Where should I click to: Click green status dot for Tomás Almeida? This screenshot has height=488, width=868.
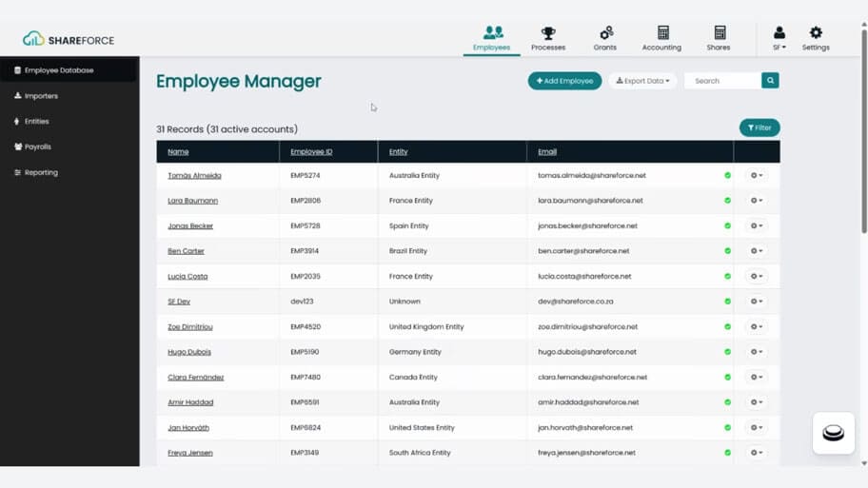coord(727,175)
